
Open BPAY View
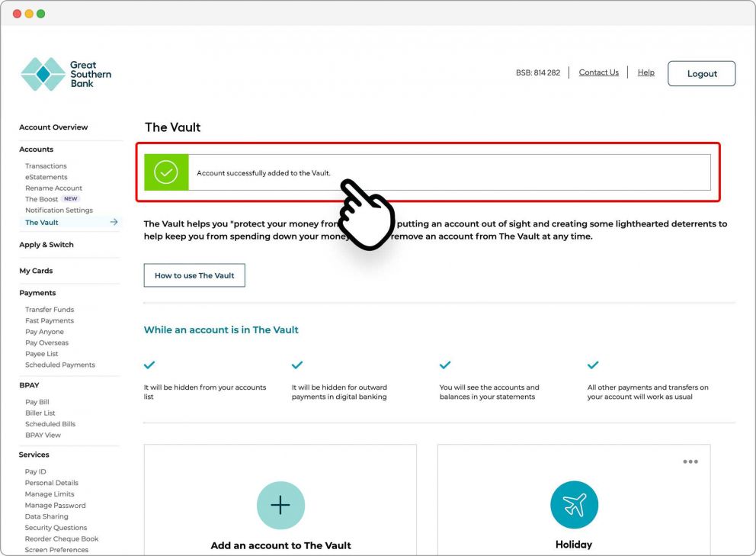pos(43,435)
